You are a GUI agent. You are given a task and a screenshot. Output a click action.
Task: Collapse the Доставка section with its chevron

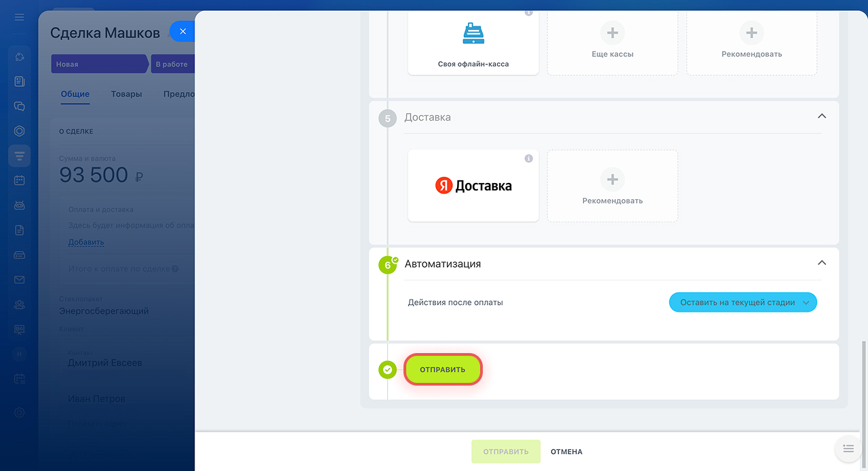[x=822, y=117]
